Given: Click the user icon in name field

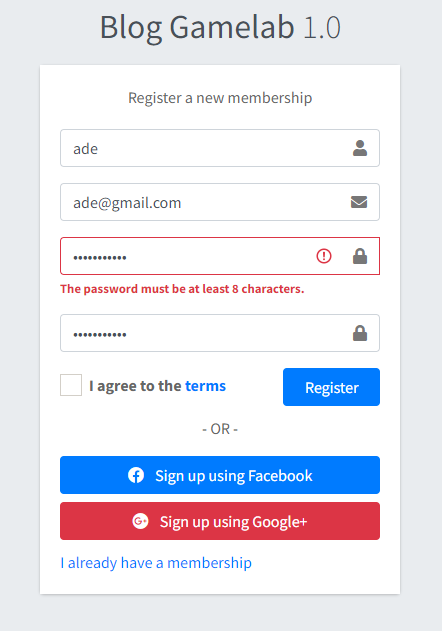Looking at the screenshot, I should (x=360, y=148).
